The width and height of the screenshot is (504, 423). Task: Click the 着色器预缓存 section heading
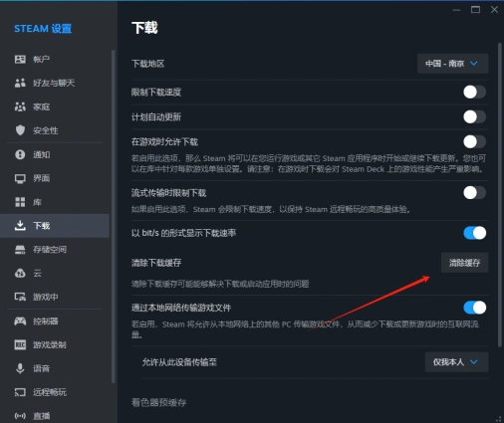[158, 402]
